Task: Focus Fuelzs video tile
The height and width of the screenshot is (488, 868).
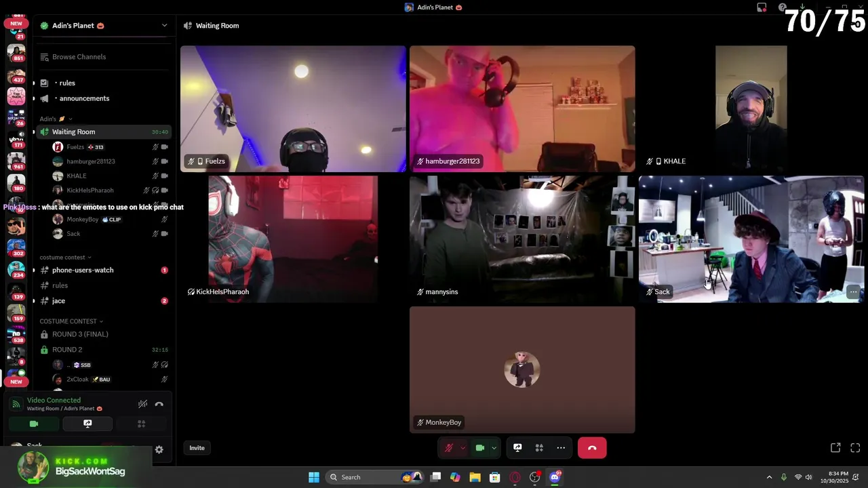Action: click(x=293, y=108)
